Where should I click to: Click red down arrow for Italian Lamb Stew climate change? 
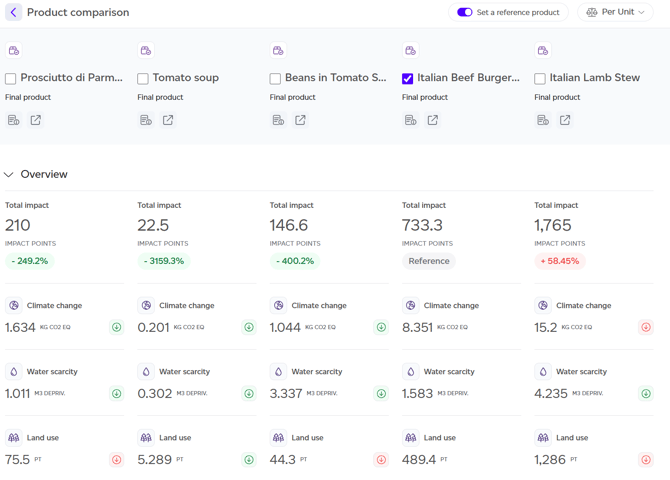pyautogui.click(x=646, y=327)
